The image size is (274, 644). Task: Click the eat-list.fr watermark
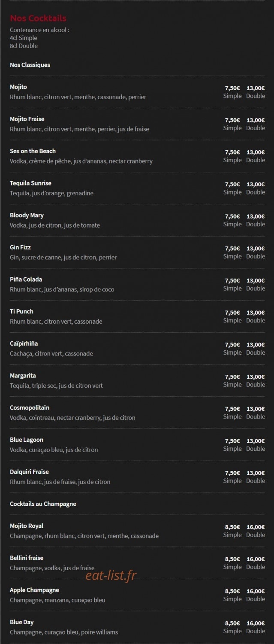coord(111,575)
